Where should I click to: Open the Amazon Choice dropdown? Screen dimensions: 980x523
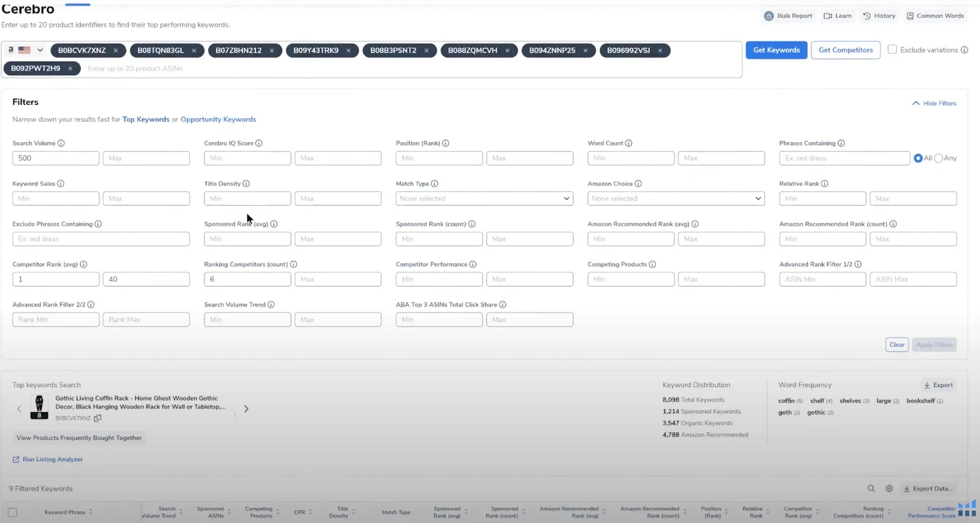[x=676, y=198]
